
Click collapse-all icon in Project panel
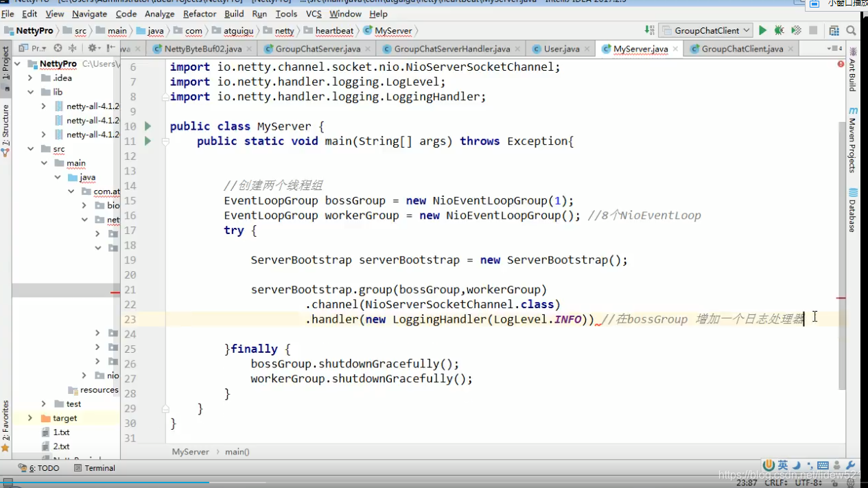[72, 48]
